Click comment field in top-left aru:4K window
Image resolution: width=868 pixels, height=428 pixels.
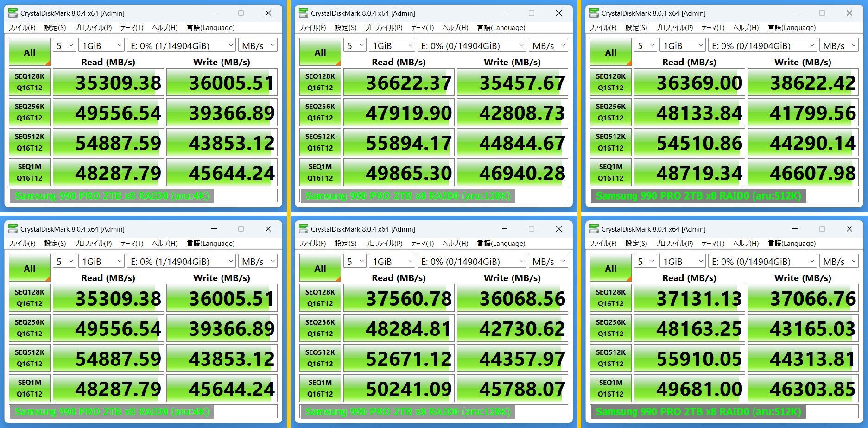point(143,195)
